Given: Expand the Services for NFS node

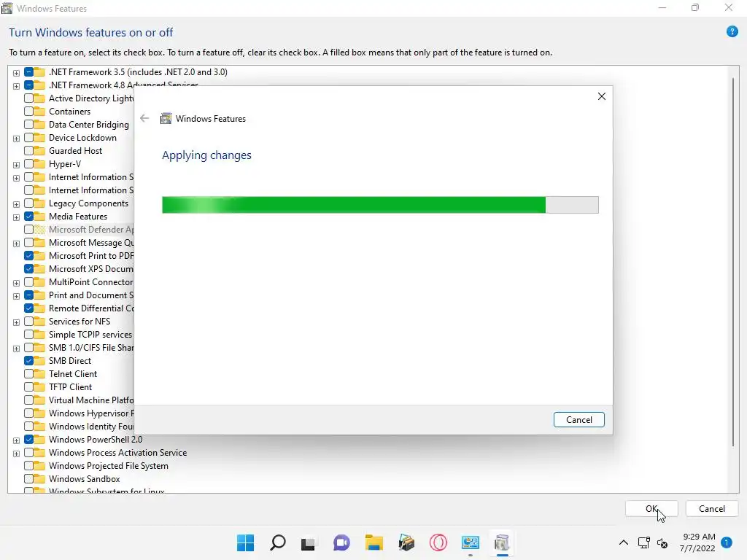Looking at the screenshot, I should [x=16, y=322].
